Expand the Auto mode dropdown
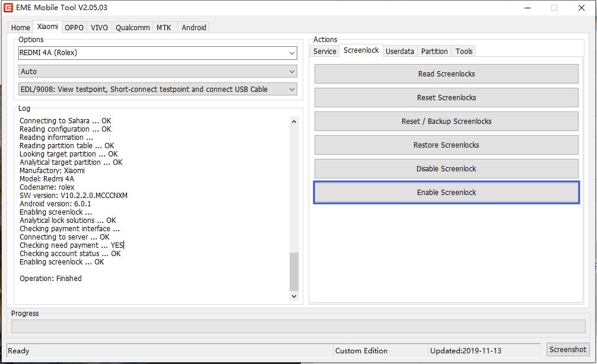The height and width of the screenshot is (364, 597). (x=157, y=72)
